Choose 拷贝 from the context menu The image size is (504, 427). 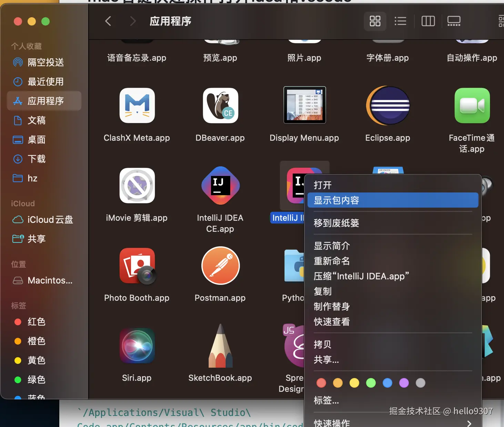[x=393, y=345]
